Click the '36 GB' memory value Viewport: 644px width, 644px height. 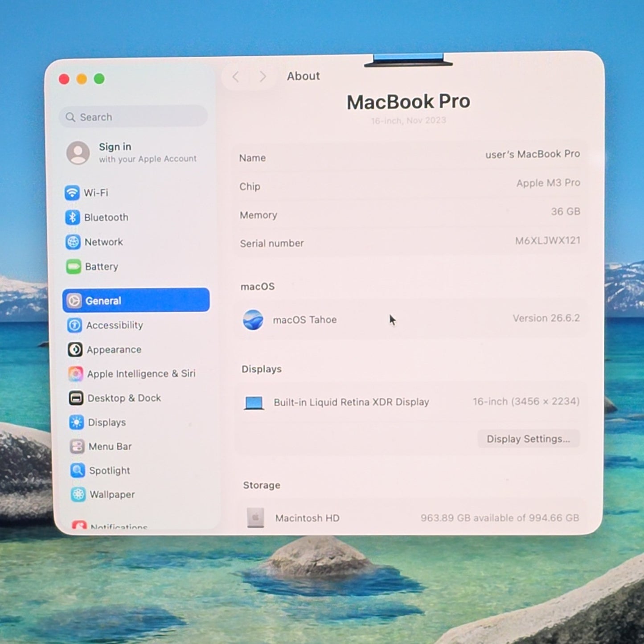point(566,212)
